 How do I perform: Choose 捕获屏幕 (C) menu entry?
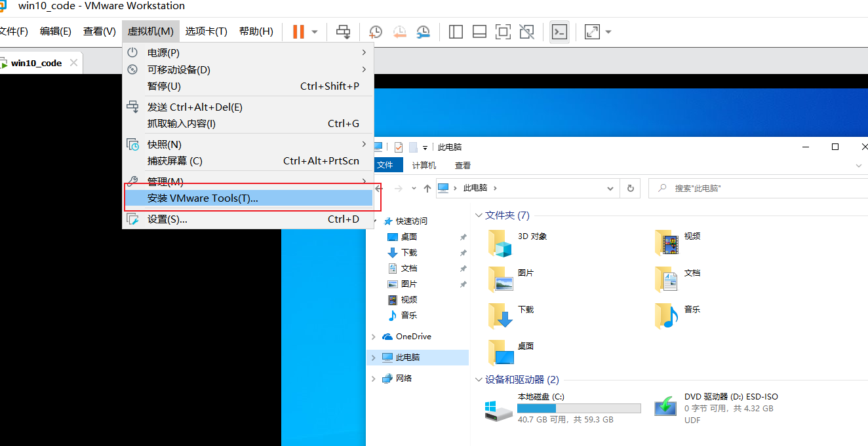pos(248,161)
